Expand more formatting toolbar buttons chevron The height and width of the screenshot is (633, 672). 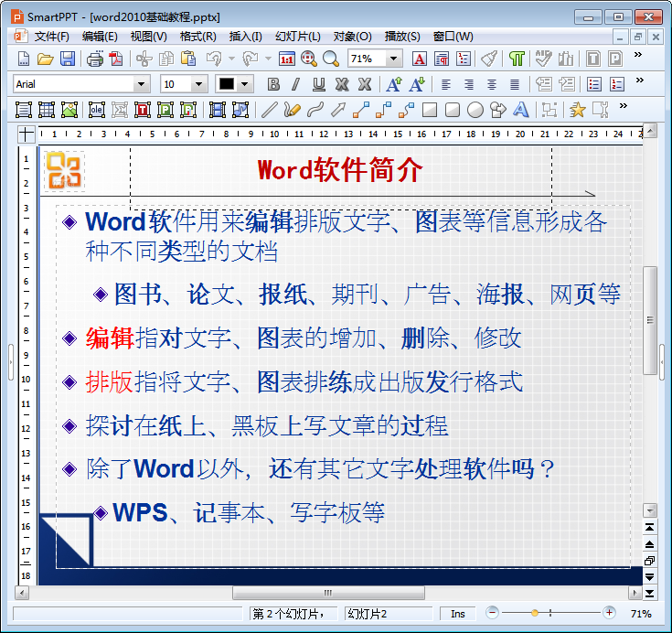pos(639,80)
